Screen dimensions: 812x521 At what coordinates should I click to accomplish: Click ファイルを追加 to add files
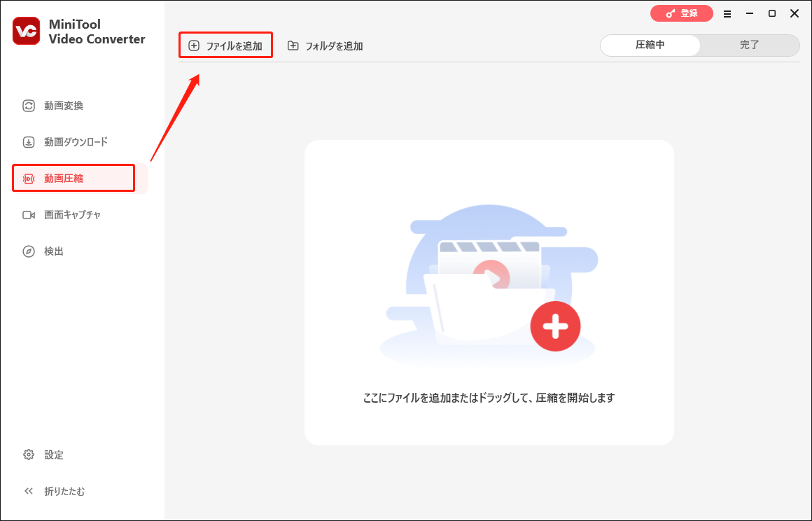pyautogui.click(x=225, y=46)
